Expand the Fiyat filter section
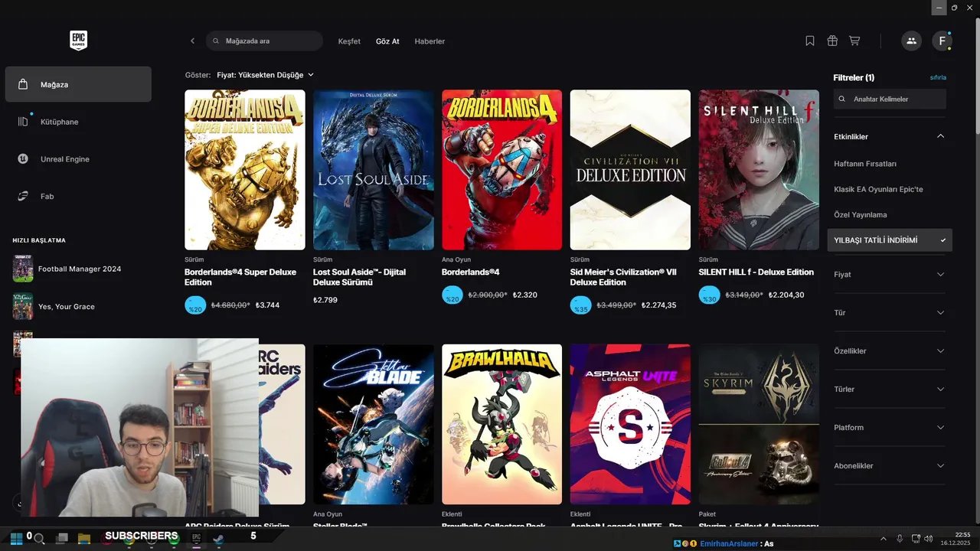 (x=890, y=274)
